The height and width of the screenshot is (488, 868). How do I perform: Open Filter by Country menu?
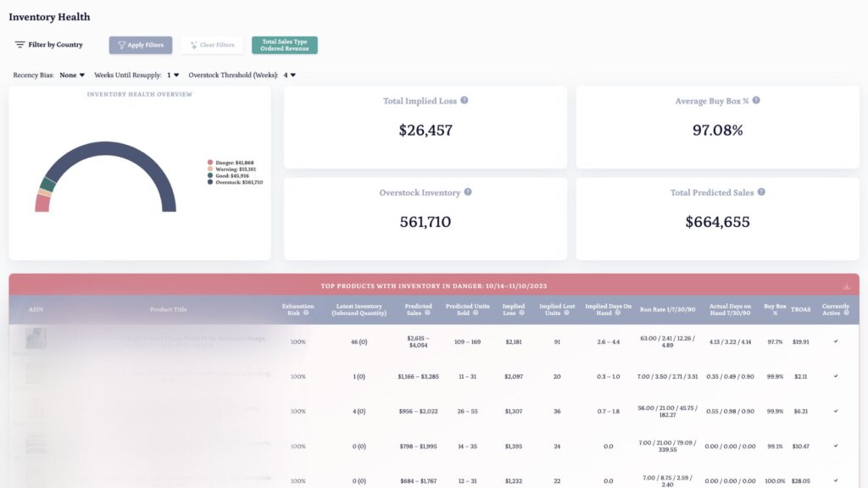48,45
